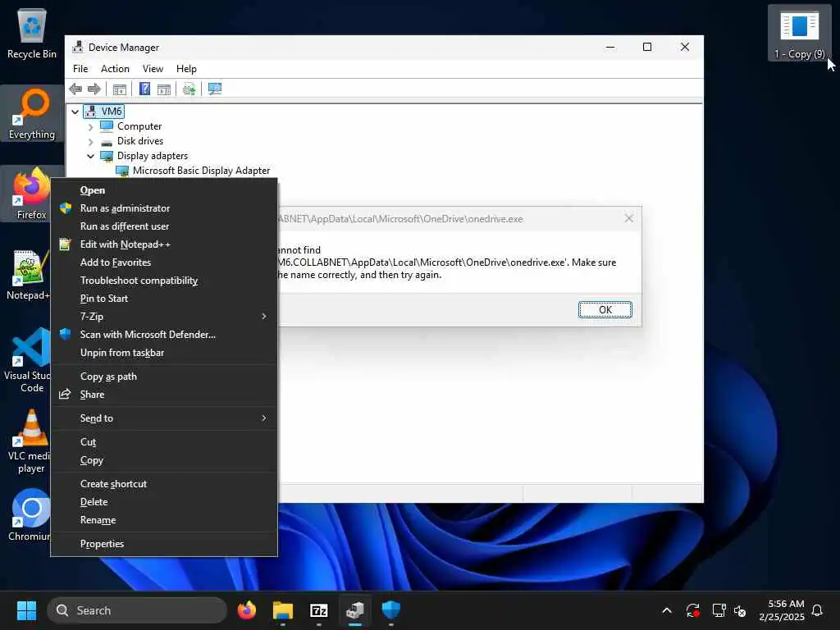Screen dimensions: 840x630
Task: Open the notifications bell
Action: click(x=817, y=610)
